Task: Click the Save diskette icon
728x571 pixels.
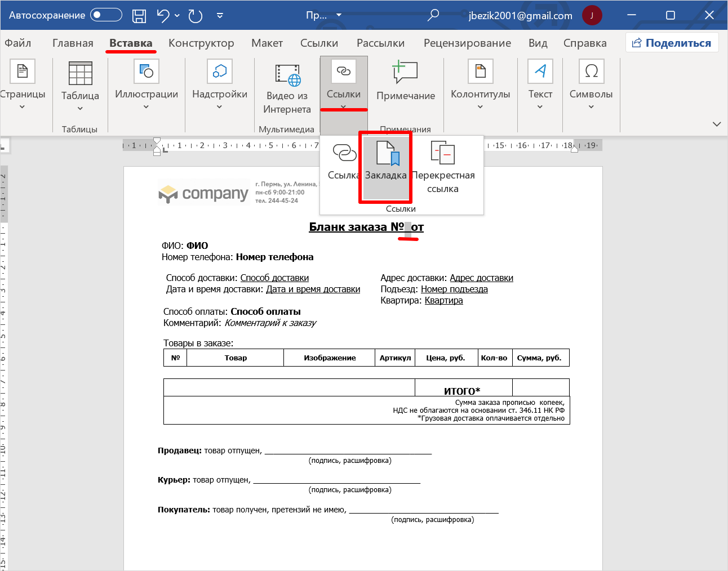Action: (139, 16)
